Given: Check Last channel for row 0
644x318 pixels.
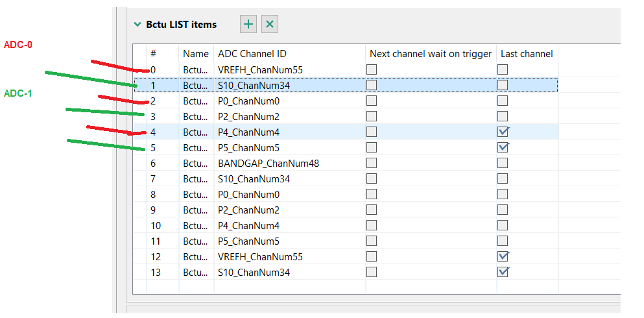Looking at the screenshot, I should [x=503, y=69].
